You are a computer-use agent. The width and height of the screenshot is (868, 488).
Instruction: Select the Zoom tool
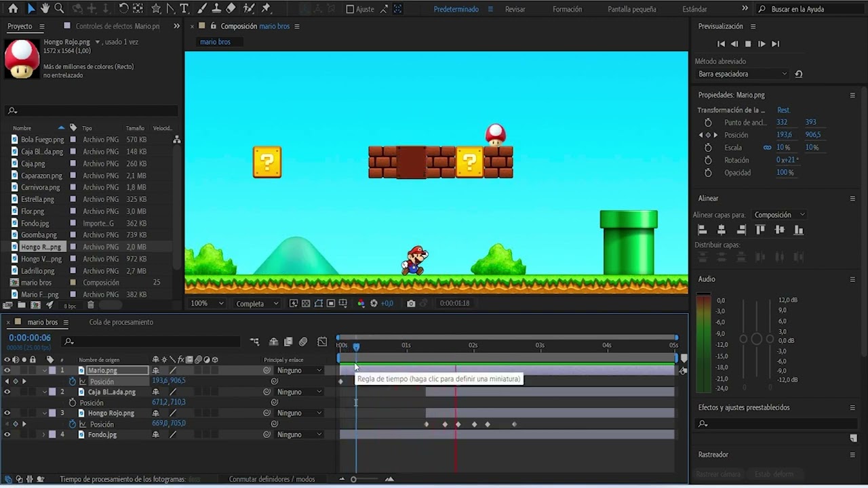[59, 9]
